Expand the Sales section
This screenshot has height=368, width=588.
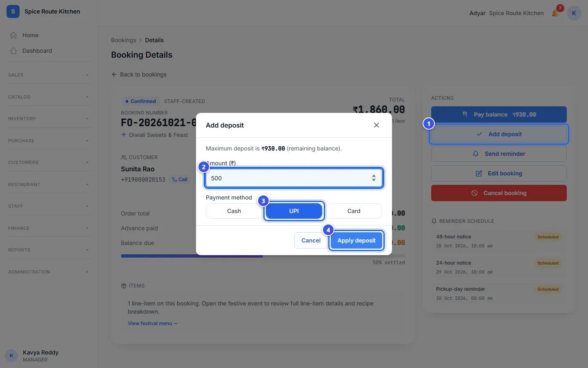[x=49, y=75]
